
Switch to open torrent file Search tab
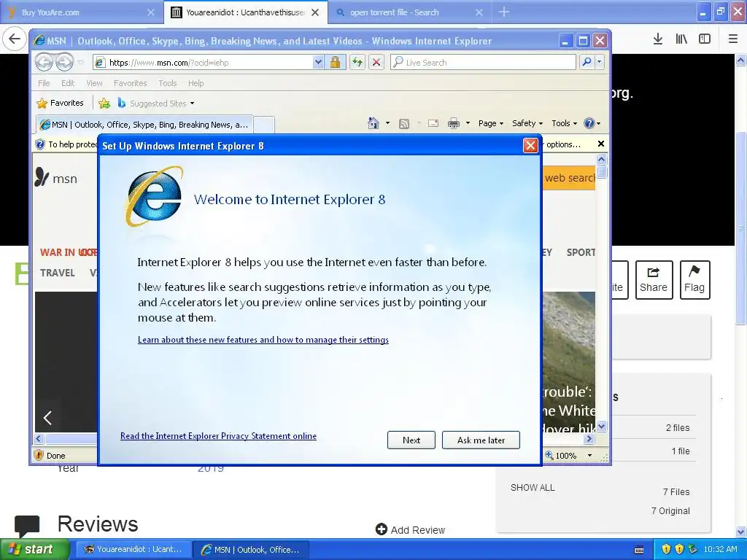pos(410,12)
